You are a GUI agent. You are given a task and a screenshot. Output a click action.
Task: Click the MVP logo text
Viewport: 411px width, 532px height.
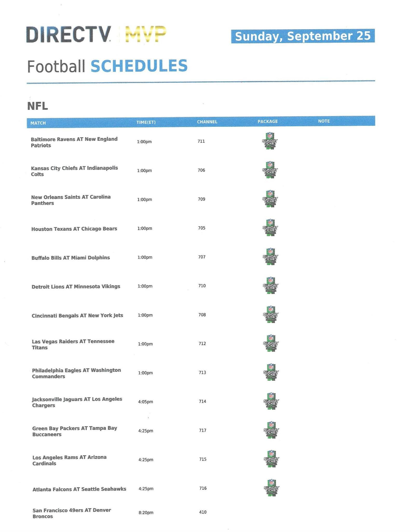(x=145, y=34)
